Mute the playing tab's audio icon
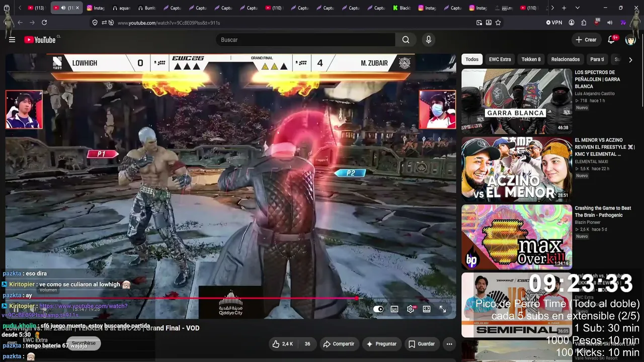The image size is (644, 362). pos(63,8)
